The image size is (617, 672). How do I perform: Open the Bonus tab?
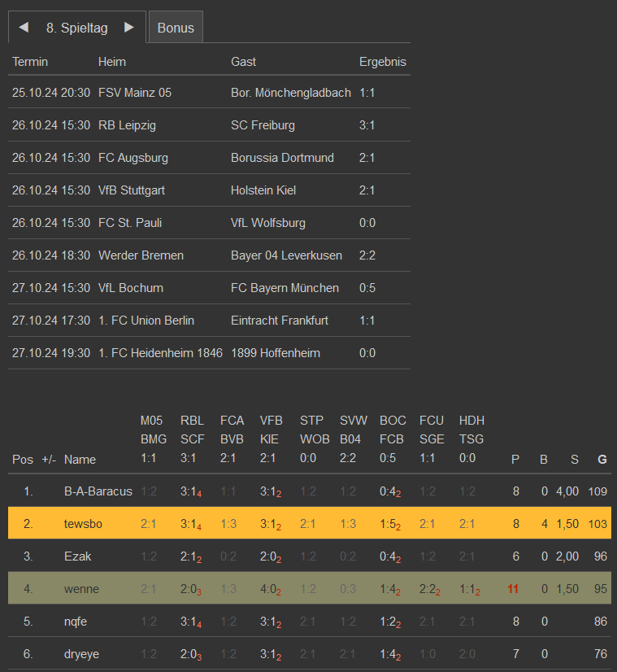176,28
